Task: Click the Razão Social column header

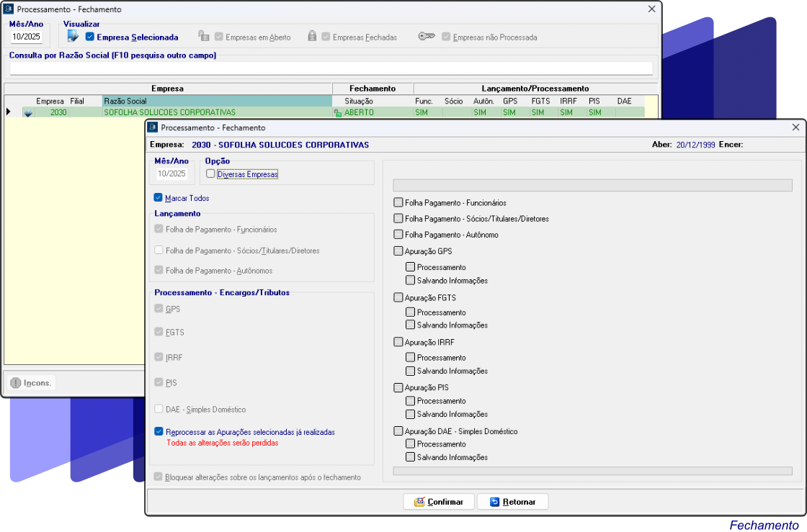Action: pos(216,102)
